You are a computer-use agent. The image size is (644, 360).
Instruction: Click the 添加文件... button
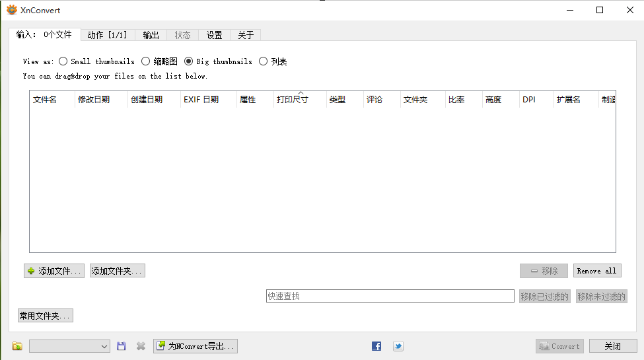[x=54, y=271]
